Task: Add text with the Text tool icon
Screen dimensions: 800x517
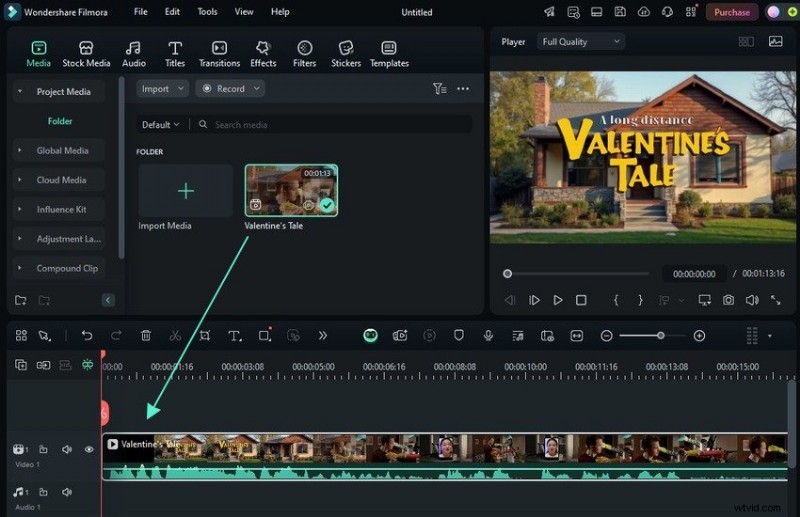Action: pyautogui.click(x=235, y=335)
